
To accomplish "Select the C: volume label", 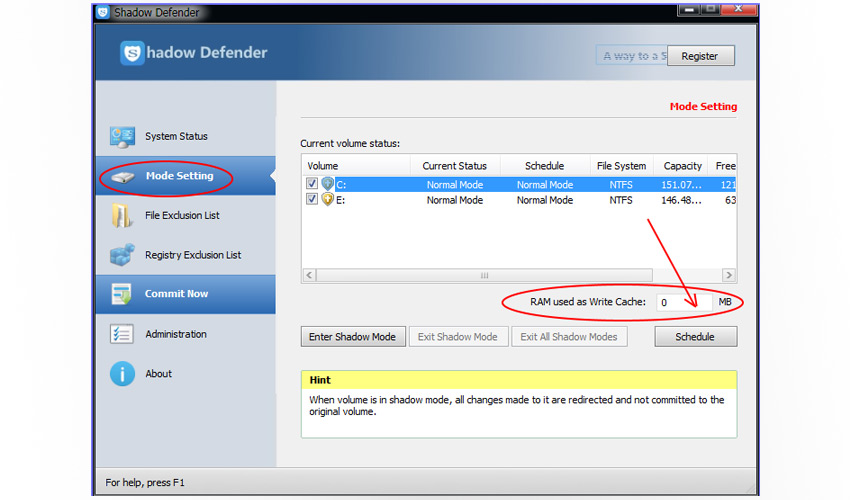I will click(x=341, y=185).
